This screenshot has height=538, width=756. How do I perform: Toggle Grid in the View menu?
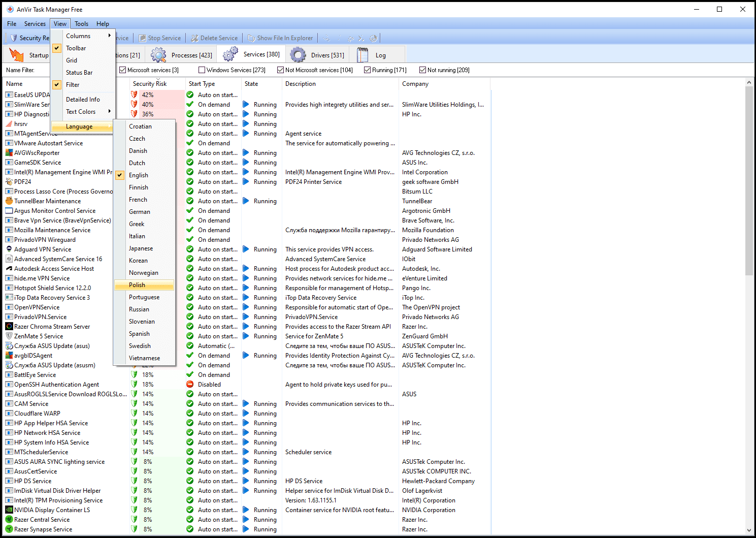[x=83, y=60]
